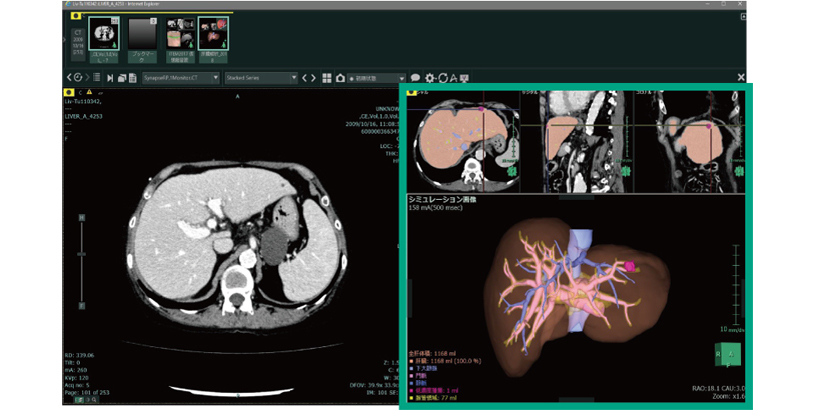This screenshot has width=816, height=410.
Task: Click the expand icon at top-right of thumbnail strip
Action: tap(743, 17)
